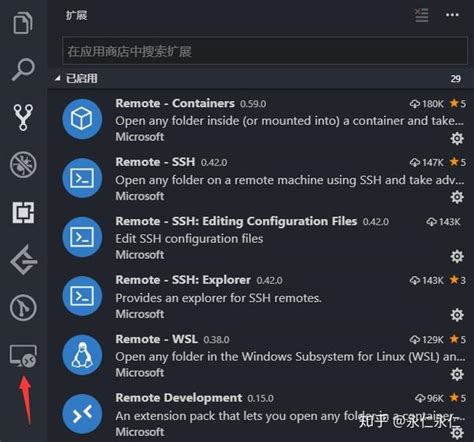Image resolution: width=474 pixels, height=442 pixels.
Task: Focus the extension marketplace search box
Action: 265,51
